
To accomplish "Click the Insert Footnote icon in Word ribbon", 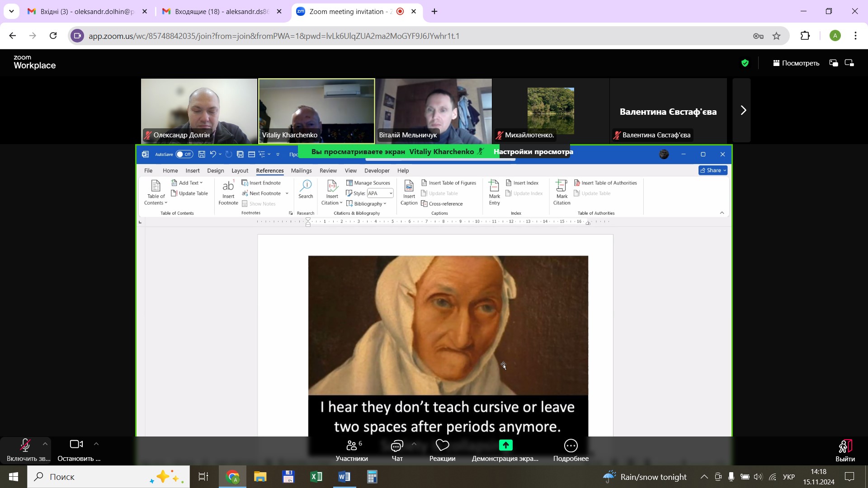I will point(228,192).
